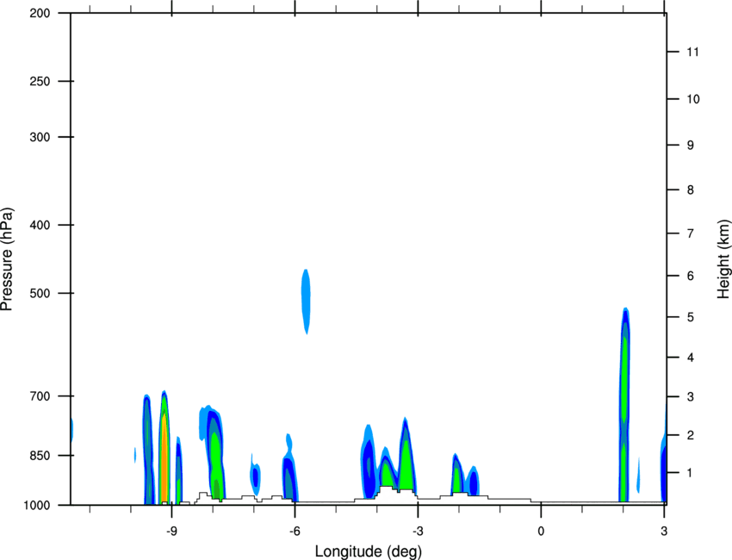Click the 'Pressure (hPa)' axis title

tap(7, 258)
